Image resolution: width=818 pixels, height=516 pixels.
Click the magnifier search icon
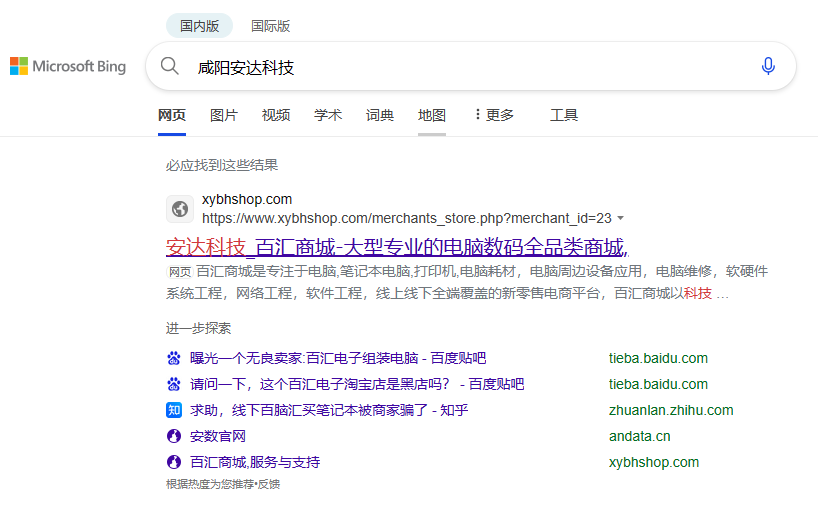point(170,66)
